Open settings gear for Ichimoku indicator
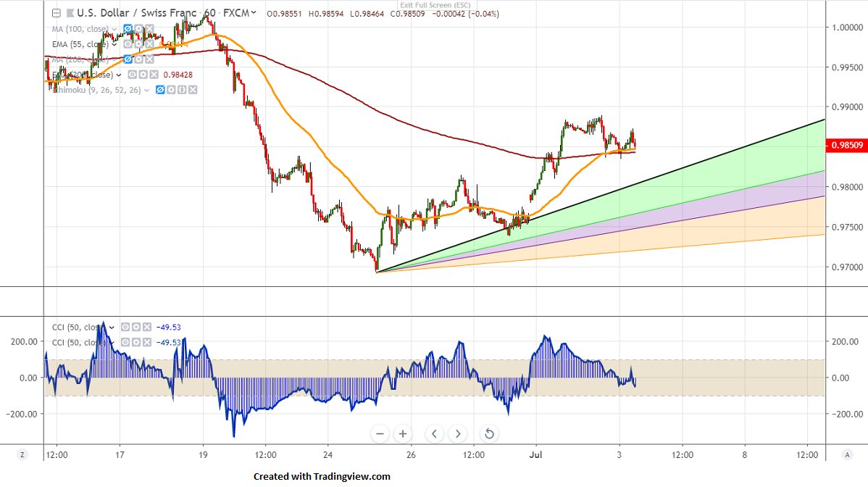The image size is (868, 487). click(172, 90)
